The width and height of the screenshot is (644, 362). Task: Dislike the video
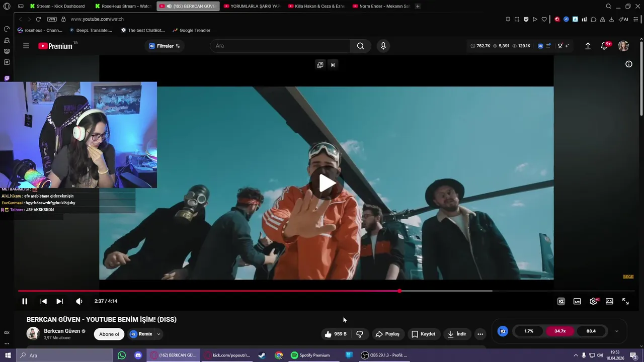click(360, 334)
